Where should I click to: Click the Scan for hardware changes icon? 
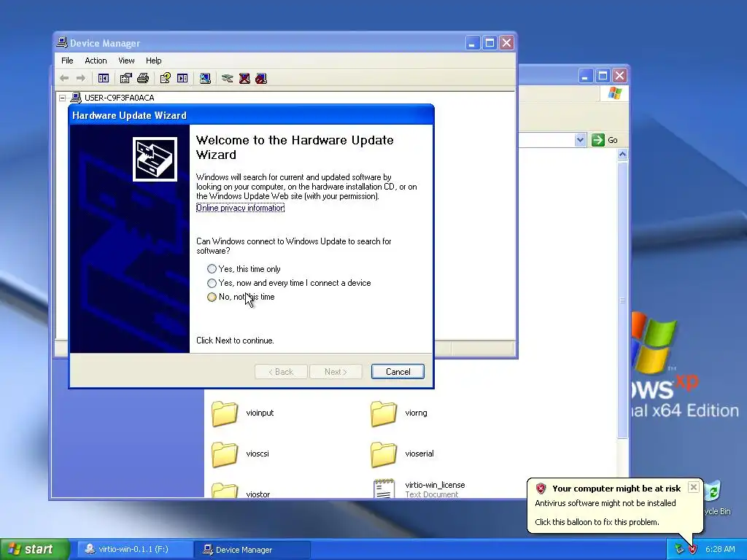click(205, 78)
